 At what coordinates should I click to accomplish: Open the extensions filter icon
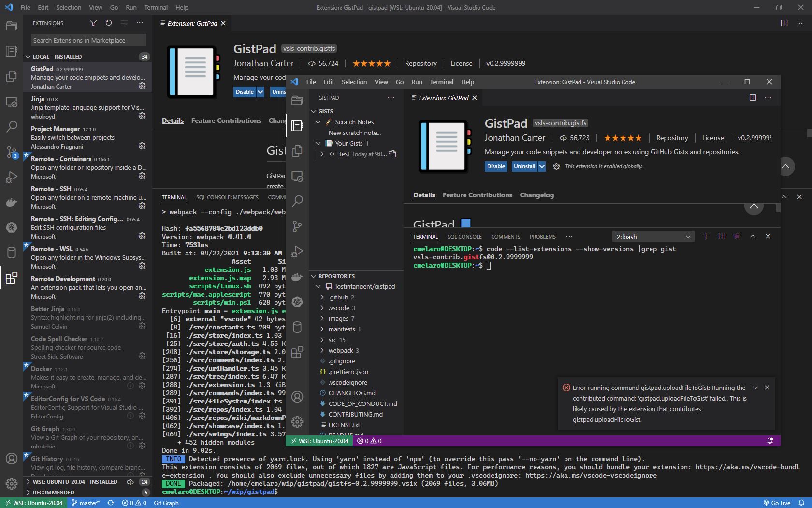coord(93,23)
